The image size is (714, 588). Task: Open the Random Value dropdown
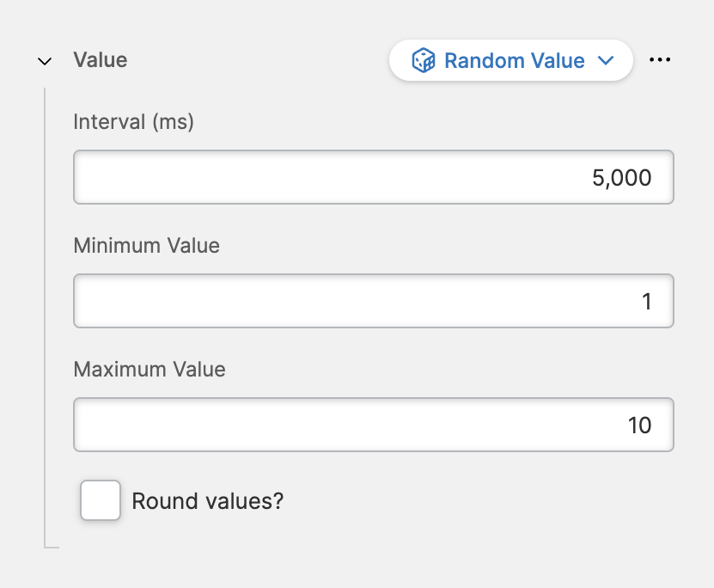(510, 61)
